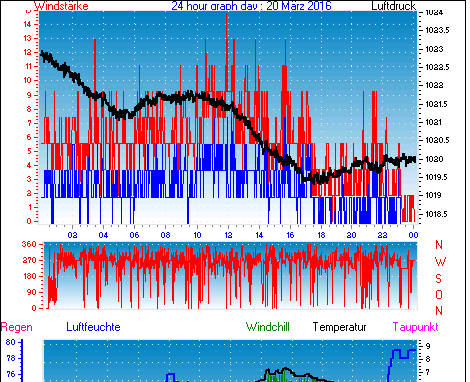The width and height of the screenshot is (470, 382).
Task: Click the blue 'Luftfeuchte' legend label
Action: point(93,327)
